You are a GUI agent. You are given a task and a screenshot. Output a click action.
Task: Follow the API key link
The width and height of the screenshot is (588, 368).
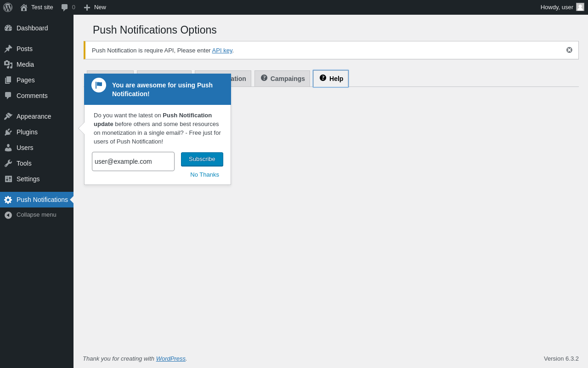[x=222, y=51]
